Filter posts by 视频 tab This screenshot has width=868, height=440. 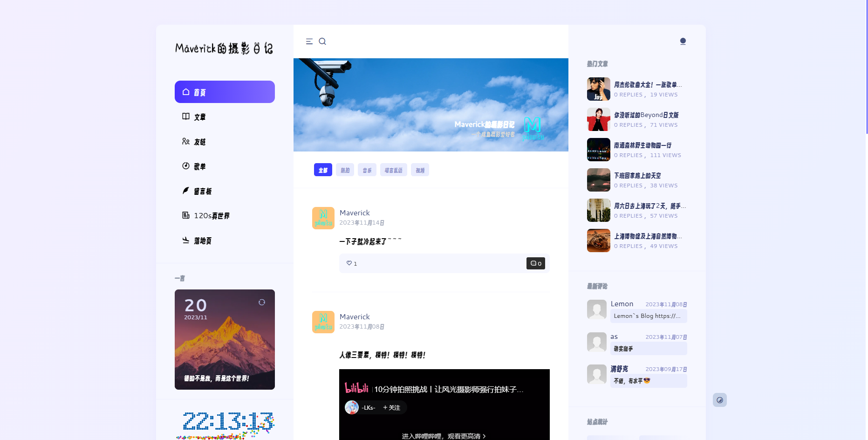[420, 170]
